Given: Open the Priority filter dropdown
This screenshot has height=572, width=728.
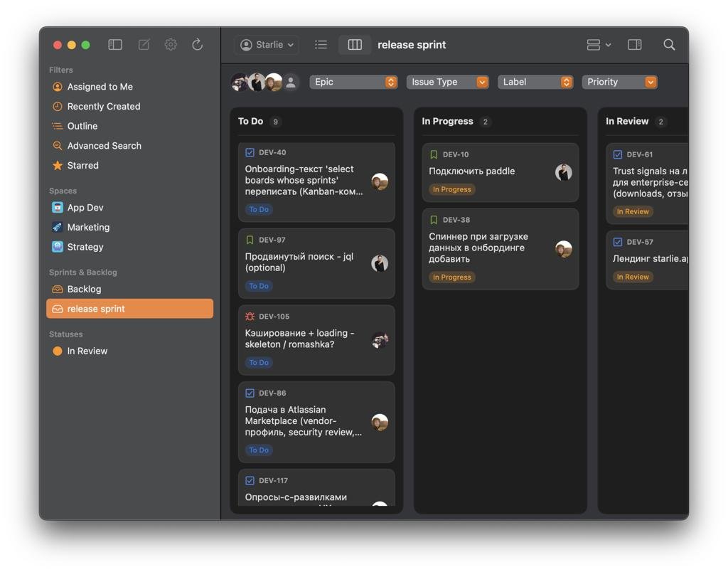Looking at the screenshot, I should [x=619, y=83].
